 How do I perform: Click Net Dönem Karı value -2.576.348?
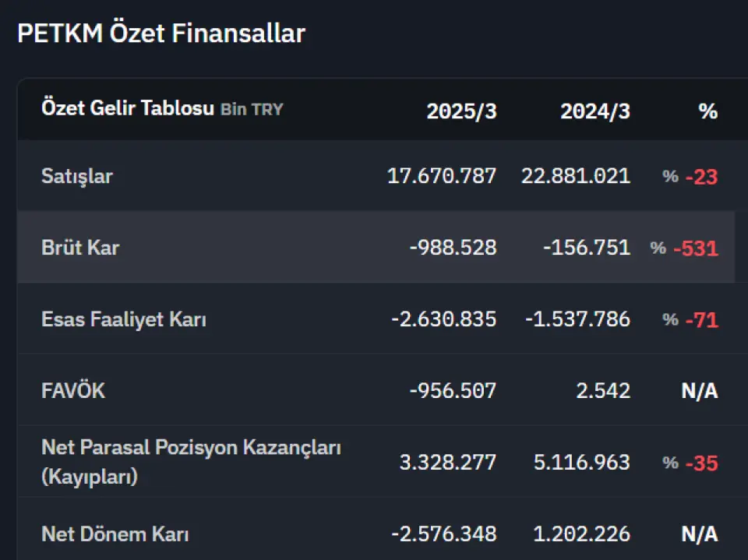[443, 534]
